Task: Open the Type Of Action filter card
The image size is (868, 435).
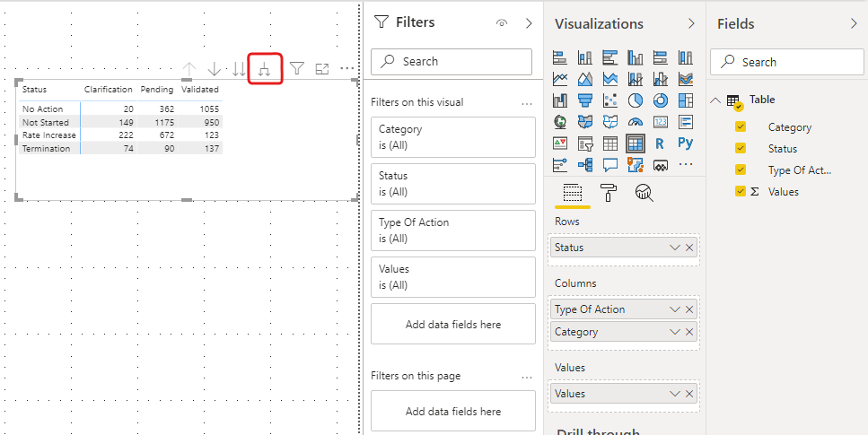Action: pyautogui.click(x=453, y=231)
